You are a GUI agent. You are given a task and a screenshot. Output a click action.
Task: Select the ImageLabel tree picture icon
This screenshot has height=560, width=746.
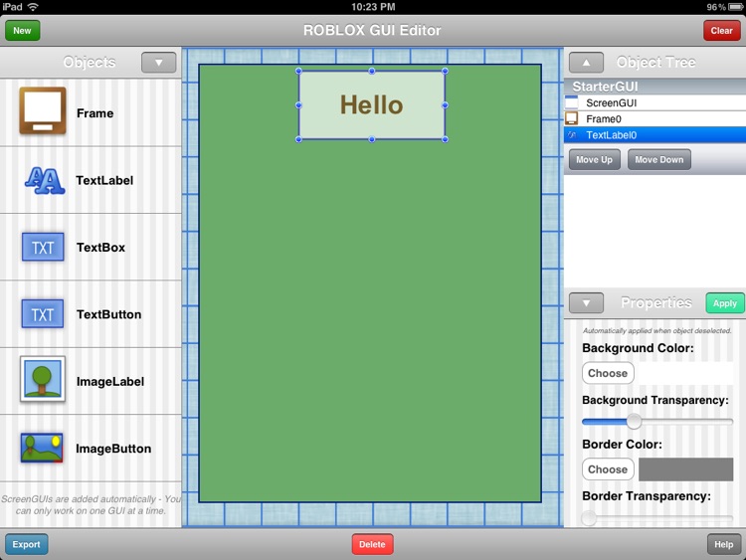(x=43, y=379)
